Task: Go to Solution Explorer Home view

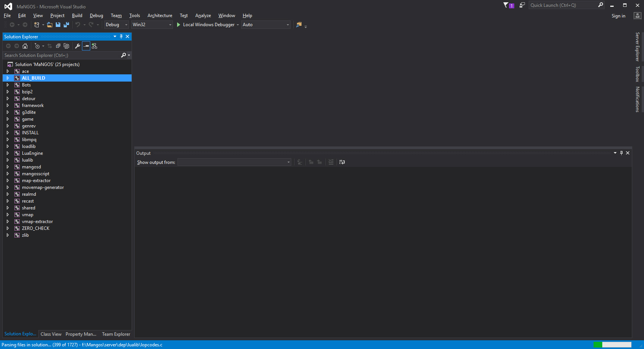Action: [25, 46]
